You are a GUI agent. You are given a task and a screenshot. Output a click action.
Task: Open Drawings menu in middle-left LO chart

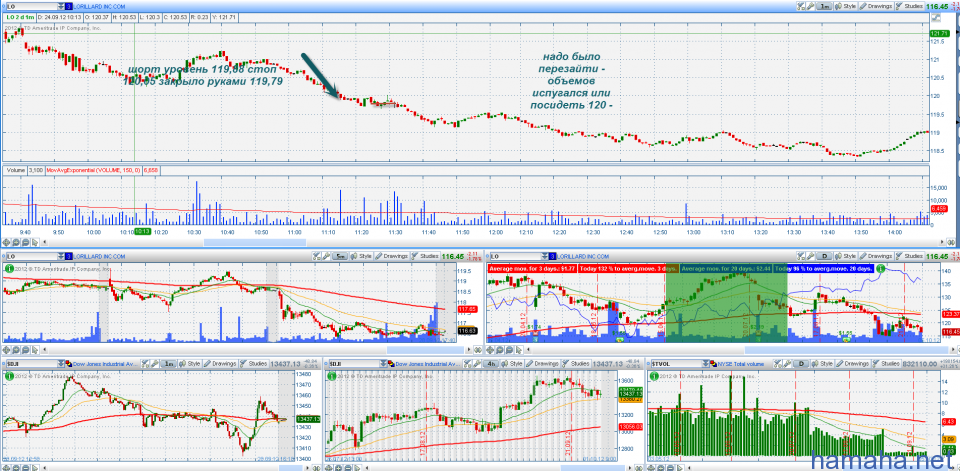coord(391,256)
